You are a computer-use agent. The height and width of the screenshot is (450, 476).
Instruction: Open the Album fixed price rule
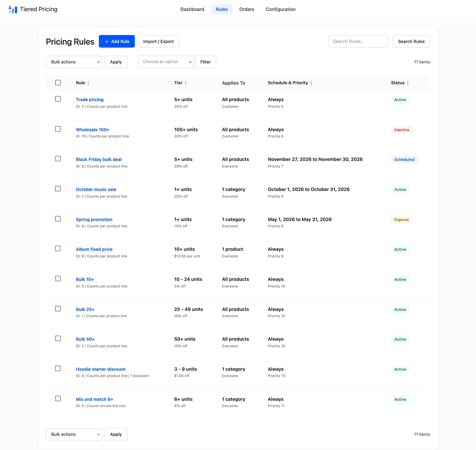point(94,249)
